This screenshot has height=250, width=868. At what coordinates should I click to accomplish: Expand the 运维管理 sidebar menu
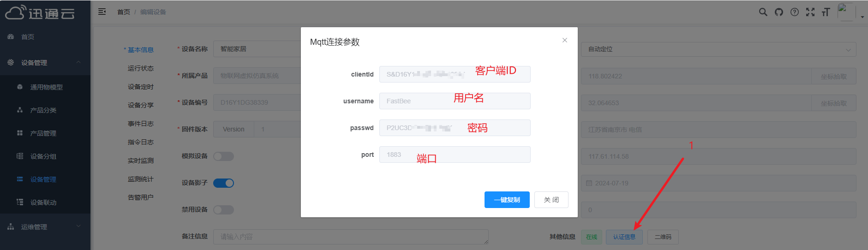(x=45, y=226)
